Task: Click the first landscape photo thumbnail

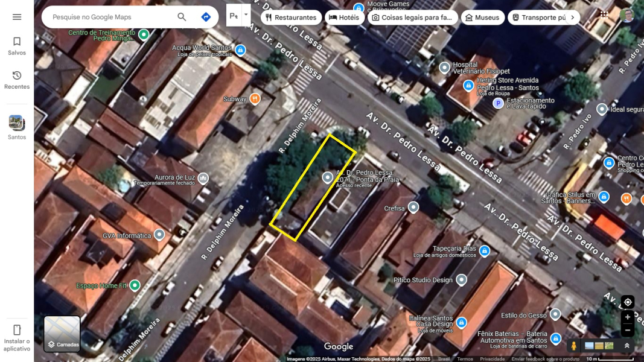Action: 588,345
